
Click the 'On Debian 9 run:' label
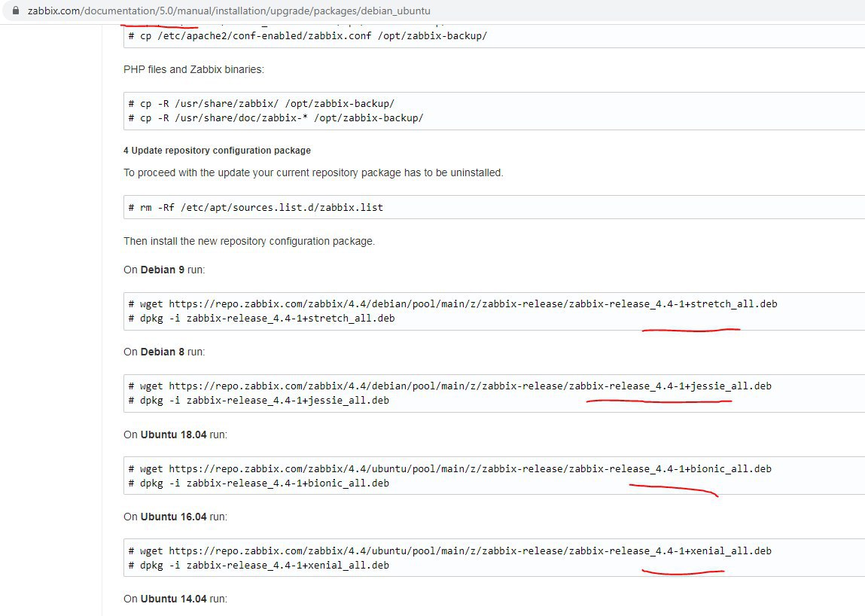[x=164, y=270]
